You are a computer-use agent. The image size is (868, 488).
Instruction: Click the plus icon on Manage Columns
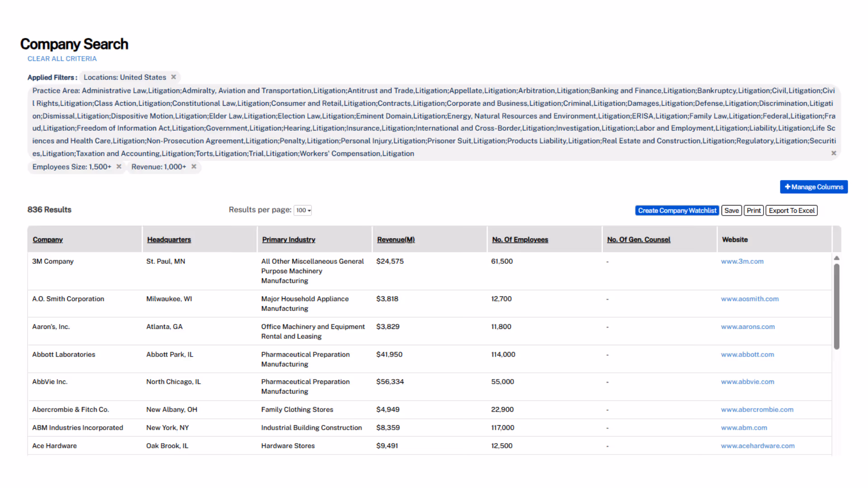click(788, 187)
